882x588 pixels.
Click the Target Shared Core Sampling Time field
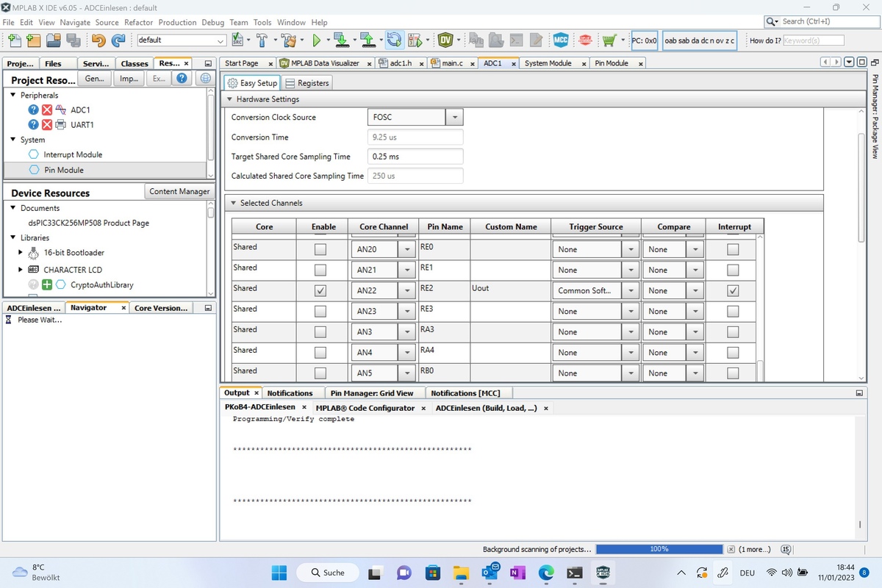(x=415, y=157)
